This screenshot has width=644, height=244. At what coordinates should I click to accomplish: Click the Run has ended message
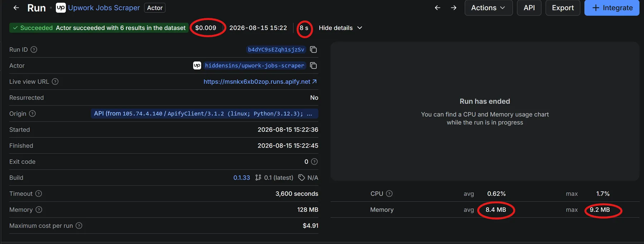485,101
